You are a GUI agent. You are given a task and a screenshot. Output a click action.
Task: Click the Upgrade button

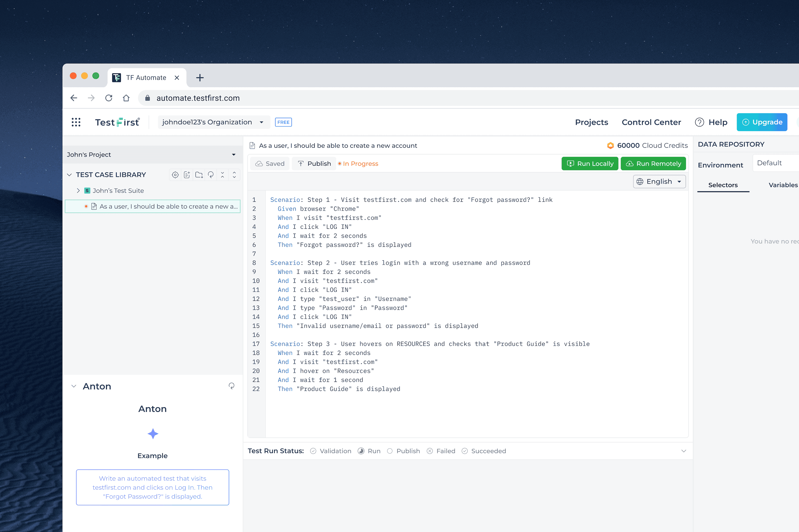(x=762, y=122)
